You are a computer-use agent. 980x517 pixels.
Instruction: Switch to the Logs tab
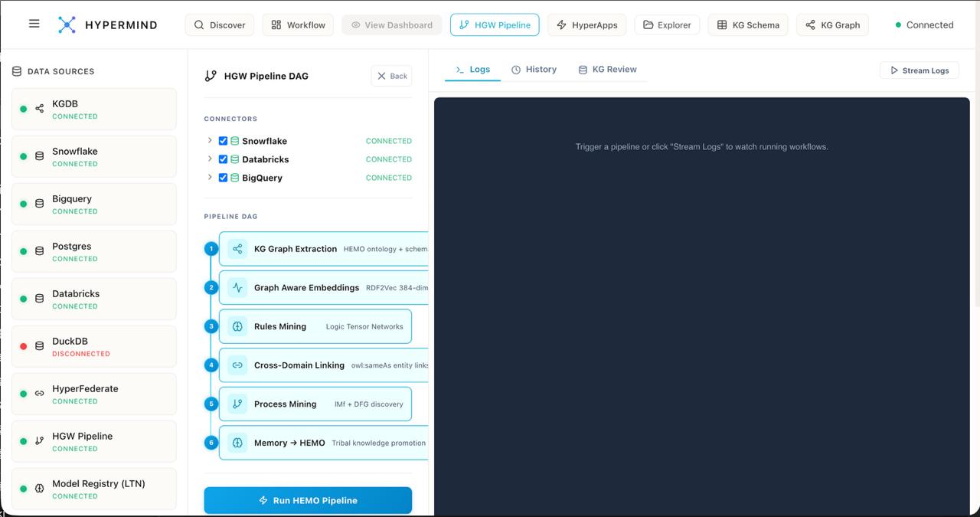coord(472,69)
